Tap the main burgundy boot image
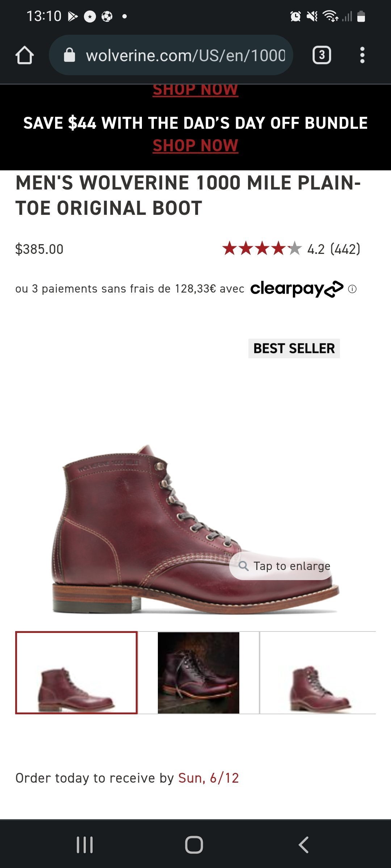This screenshot has height=868, width=391. pyautogui.click(x=195, y=528)
